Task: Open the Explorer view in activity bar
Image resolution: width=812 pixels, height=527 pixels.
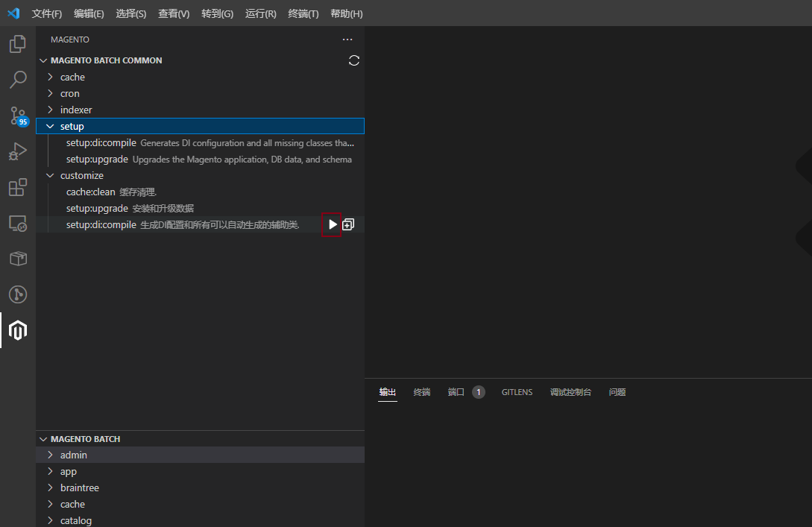Action: [18, 44]
